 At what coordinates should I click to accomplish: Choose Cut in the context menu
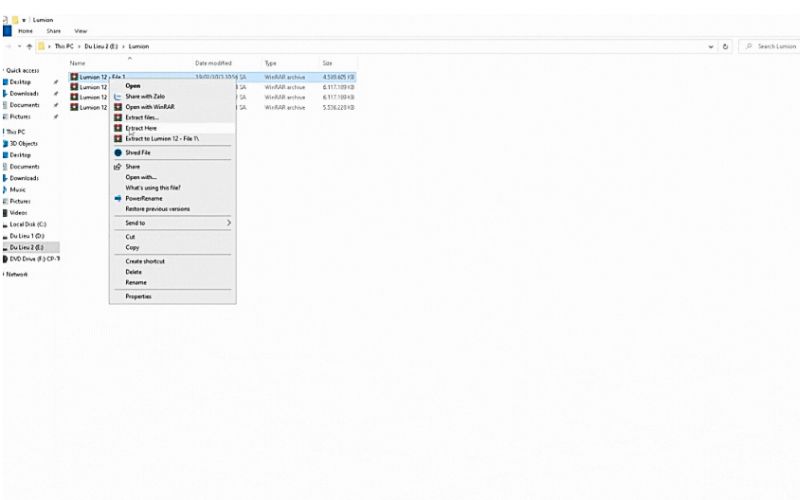(130, 237)
